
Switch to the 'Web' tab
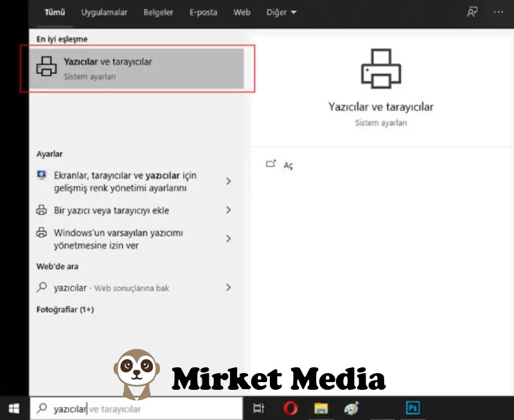(242, 12)
